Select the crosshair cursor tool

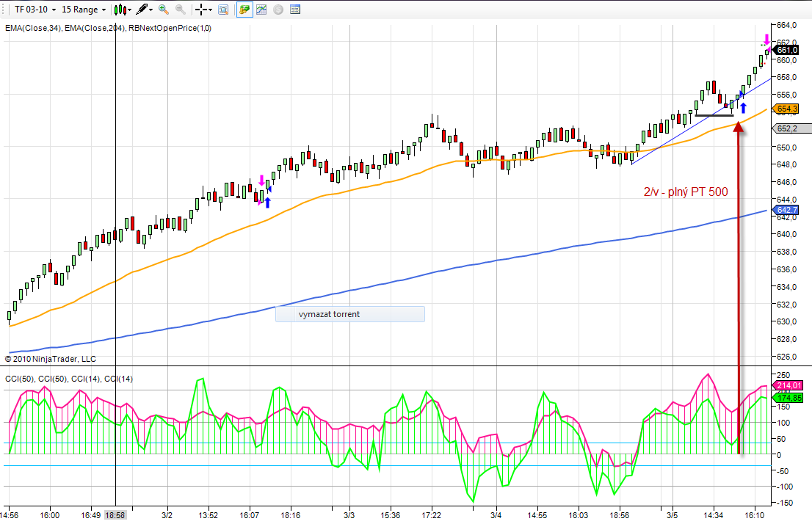(201, 10)
